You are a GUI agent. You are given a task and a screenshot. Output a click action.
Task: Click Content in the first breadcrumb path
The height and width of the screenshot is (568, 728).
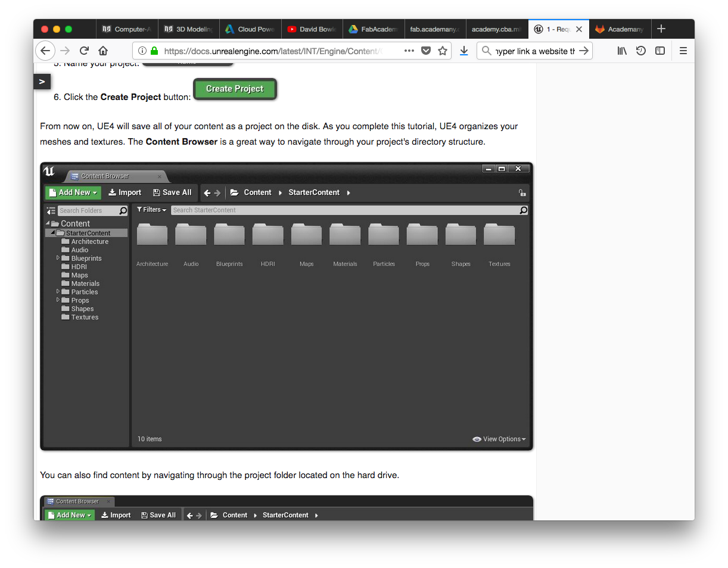(257, 192)
